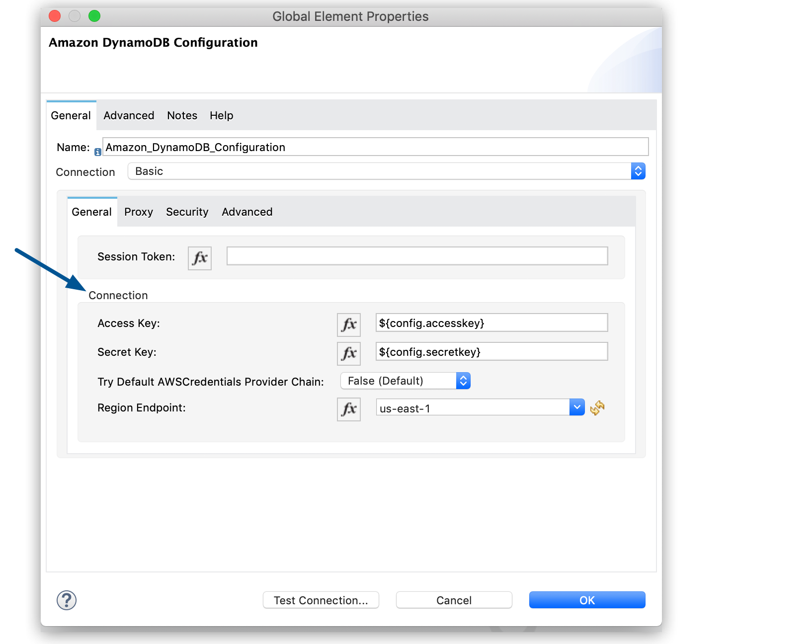The image size is (812, 644).
Task: Click the fx icon for Region Endpoint
Action: tap(348, 409)
